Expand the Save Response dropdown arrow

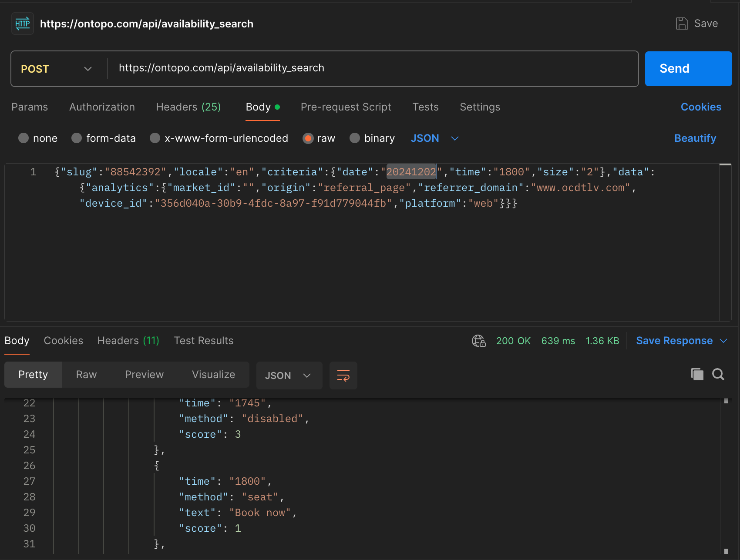723,341
